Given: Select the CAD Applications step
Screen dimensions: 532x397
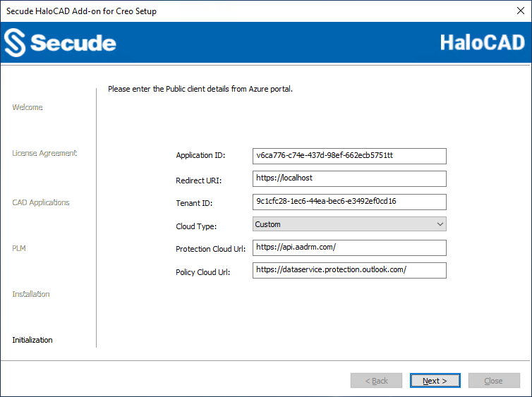Looking at the screenshot, I should pos(41,202).
